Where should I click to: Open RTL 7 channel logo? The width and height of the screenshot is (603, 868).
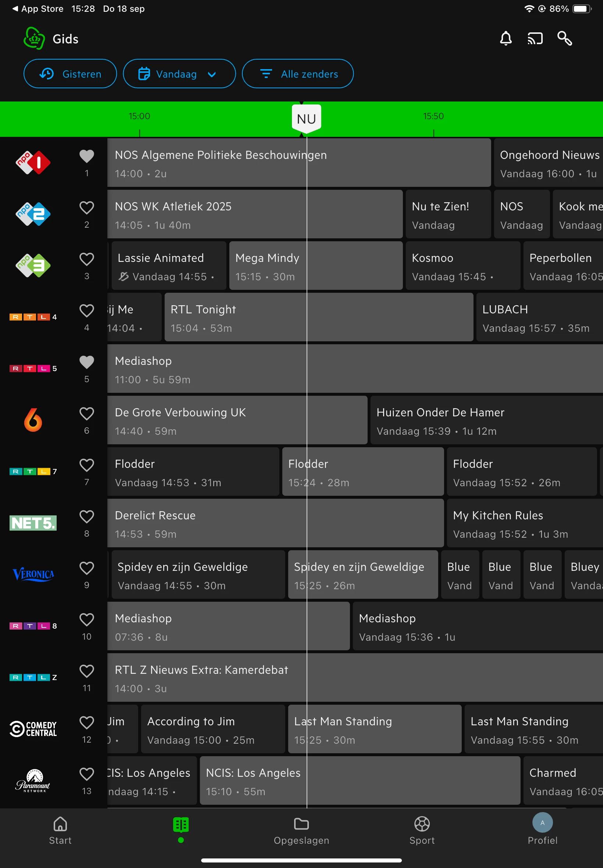[33, 472]
